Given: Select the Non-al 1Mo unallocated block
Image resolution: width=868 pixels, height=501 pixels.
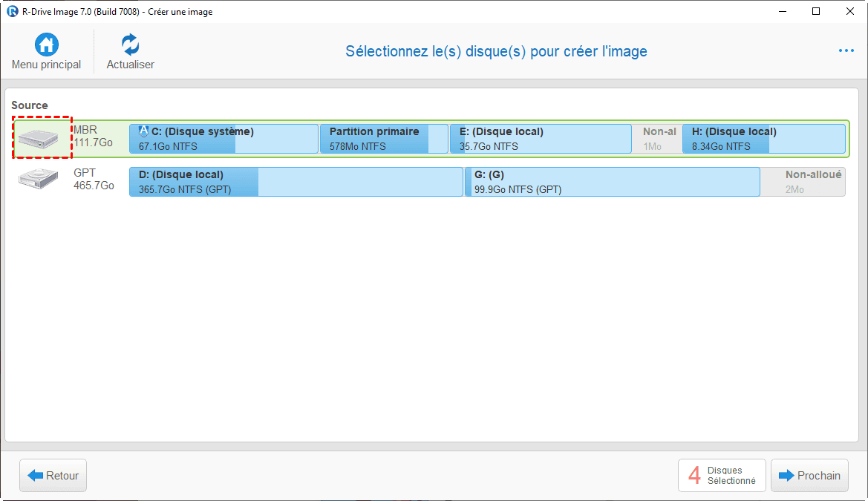Looking at the screenshot, I should tap(657, 138).
